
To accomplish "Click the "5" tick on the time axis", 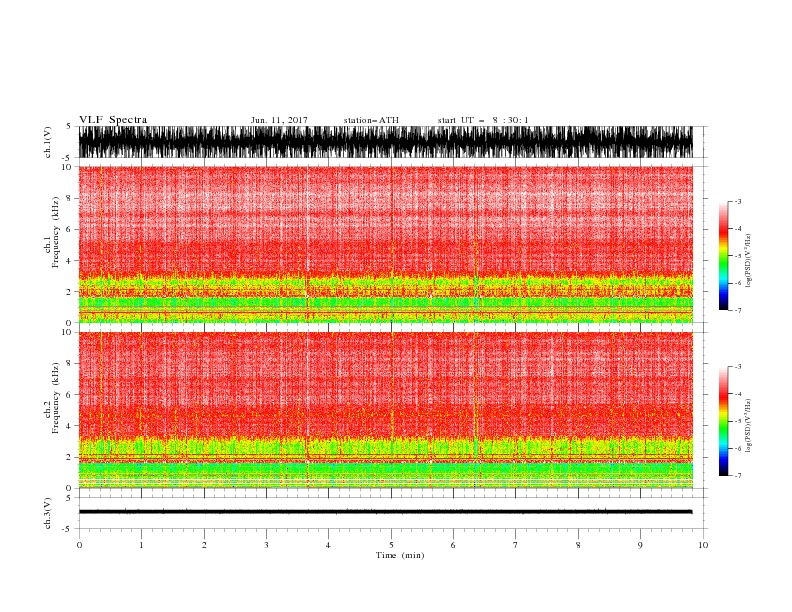I will point(391,545).
